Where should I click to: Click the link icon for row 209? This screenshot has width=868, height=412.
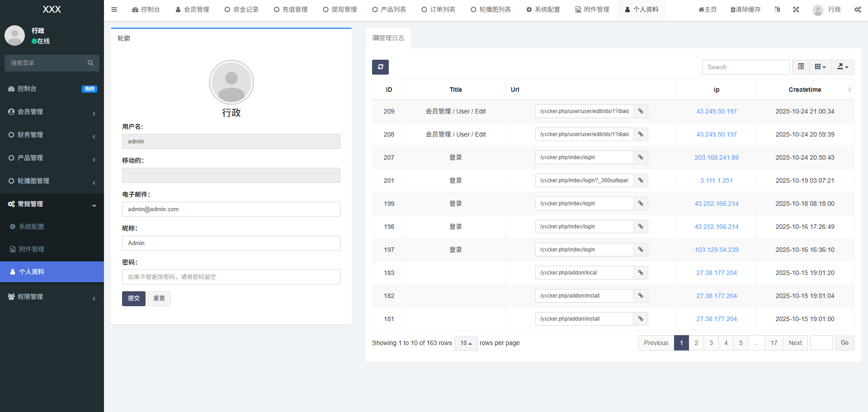pos(641,111)
